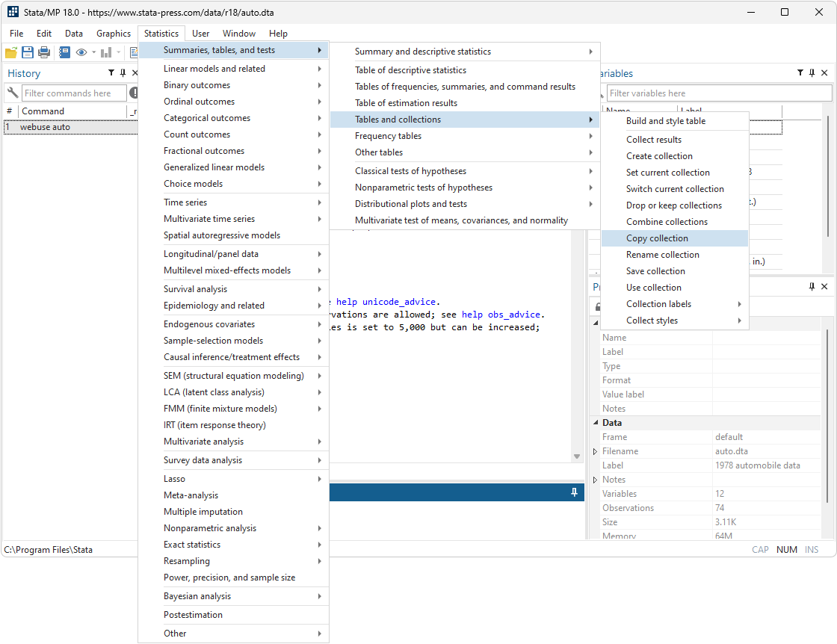Open the User menu
Viewport: 837px width, 644px height.
(x=201, y=34)
